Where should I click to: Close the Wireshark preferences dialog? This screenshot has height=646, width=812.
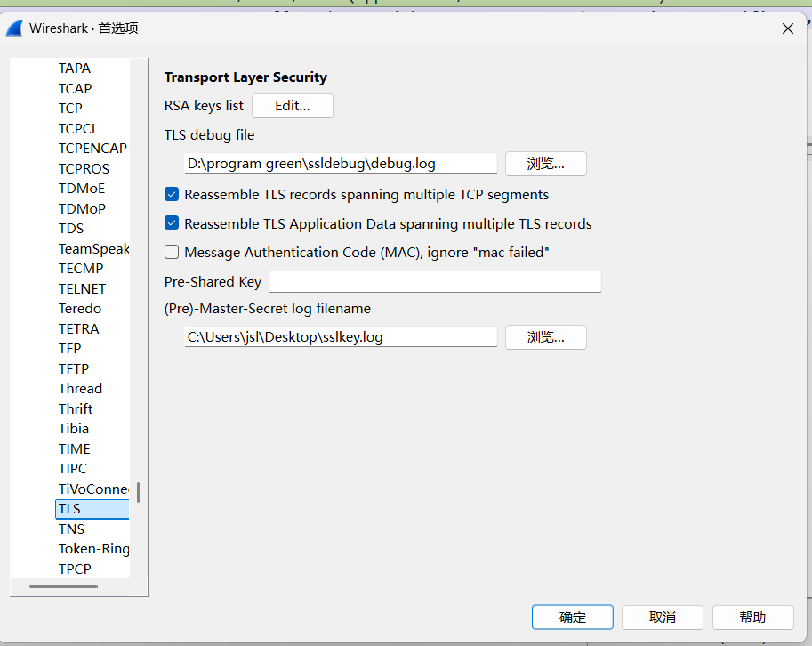point(788,28)
